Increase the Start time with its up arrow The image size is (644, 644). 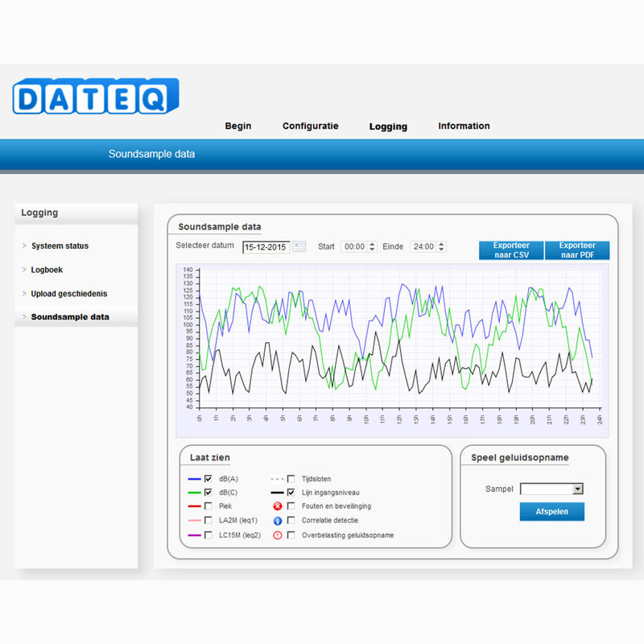[x=374, y=243]
